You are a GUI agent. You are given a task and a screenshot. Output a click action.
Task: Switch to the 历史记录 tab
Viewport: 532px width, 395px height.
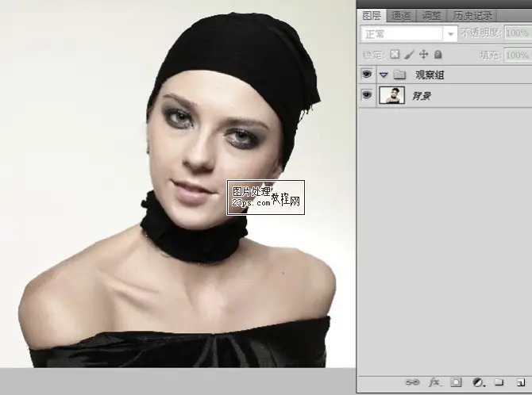click(x=472, y=15)
